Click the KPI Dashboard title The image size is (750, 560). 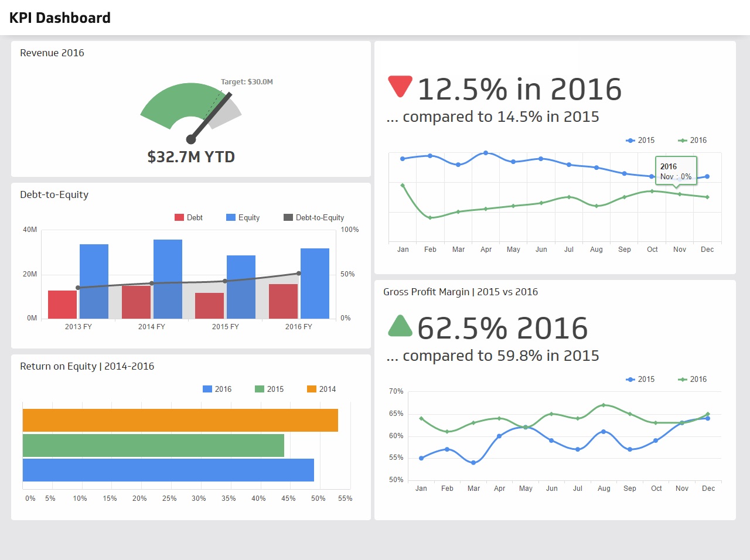60,18
